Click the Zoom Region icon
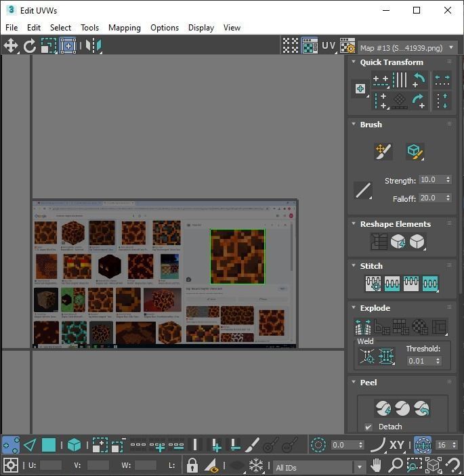 [415, 465]
